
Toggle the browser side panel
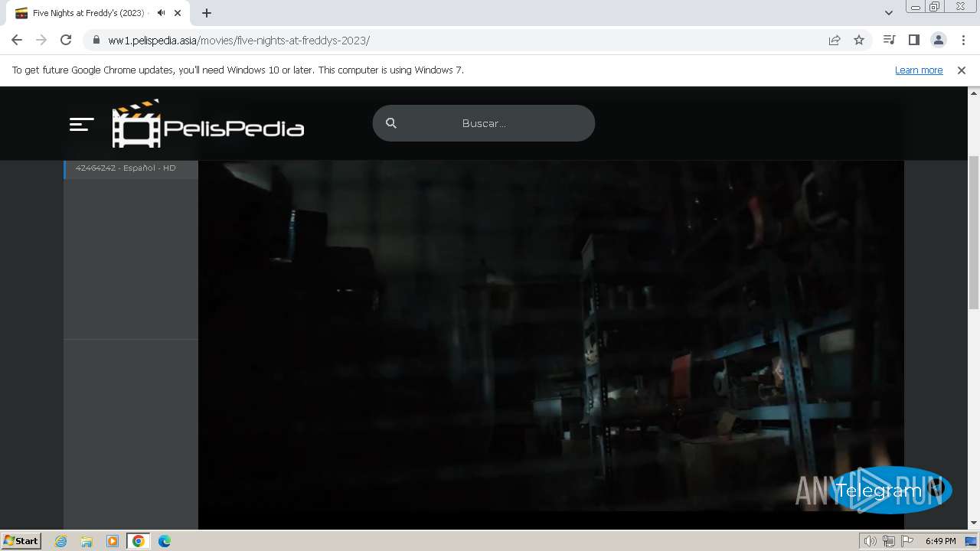913,40
